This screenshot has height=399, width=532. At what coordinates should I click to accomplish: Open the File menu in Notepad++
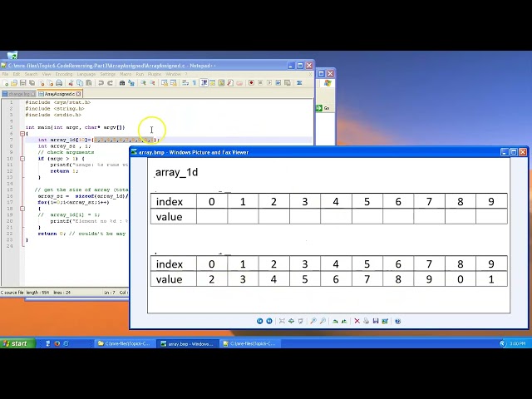5,74
